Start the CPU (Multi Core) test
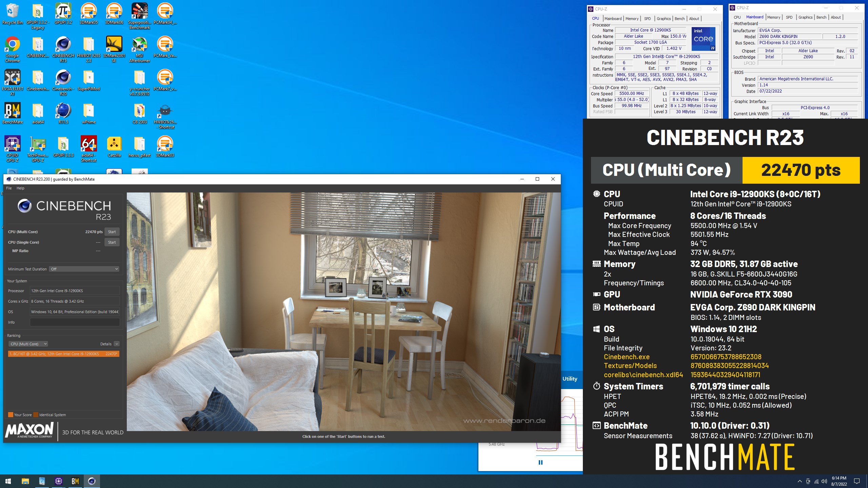This screenshot has height=488, width=868. pyautogui.click(x=112, y=232)
